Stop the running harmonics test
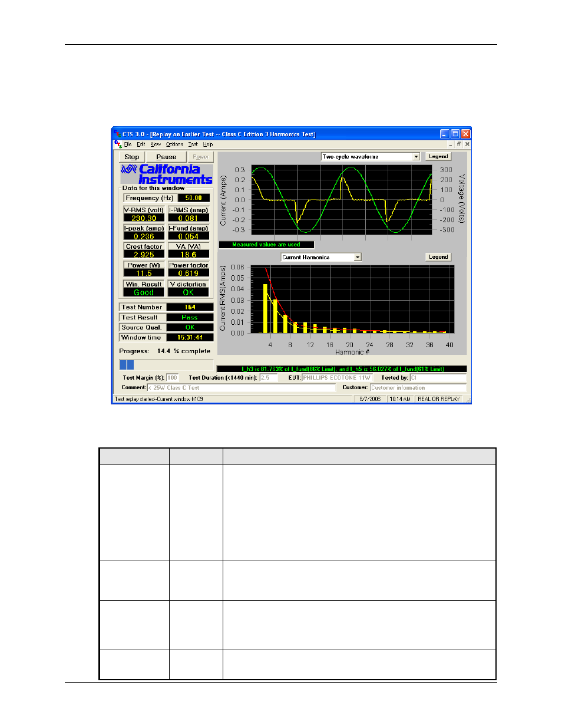Viewport: 562px width, 728px height. click(132, 157)
